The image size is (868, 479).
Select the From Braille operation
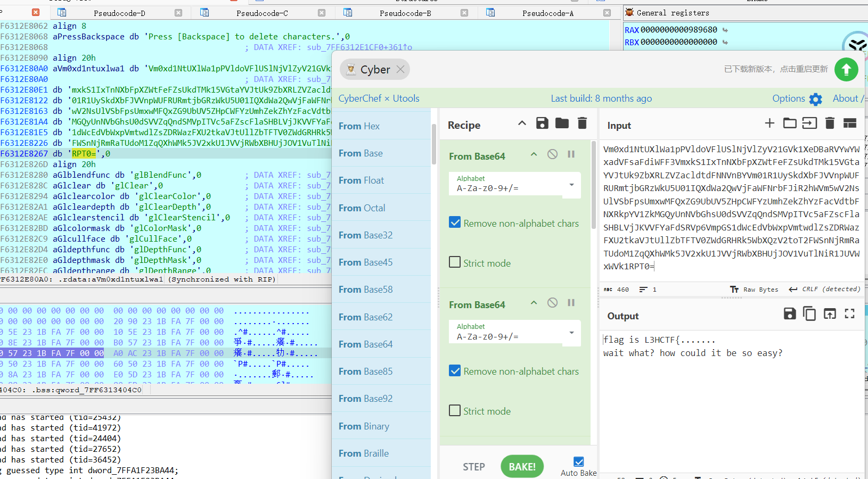coord(381,453)
